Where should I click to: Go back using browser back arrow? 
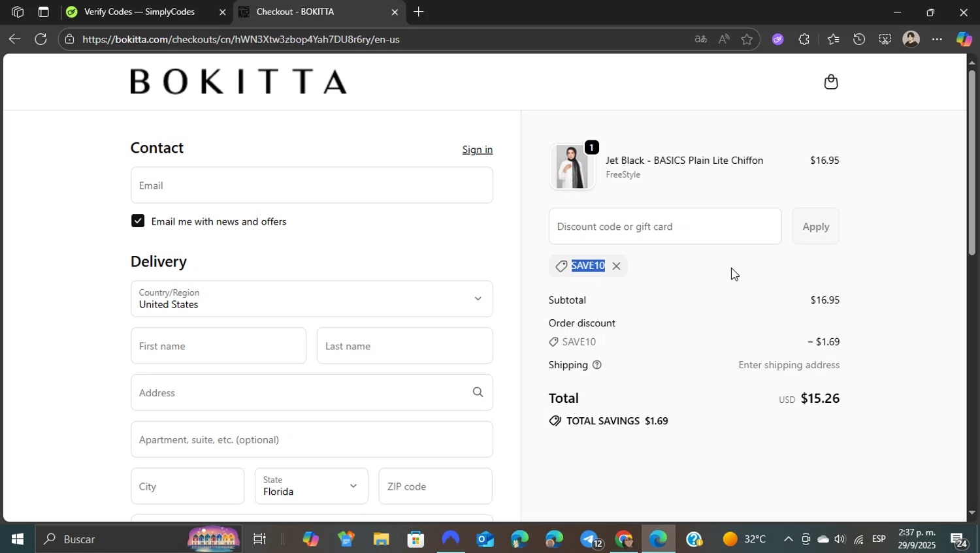[x=14, y=39]
